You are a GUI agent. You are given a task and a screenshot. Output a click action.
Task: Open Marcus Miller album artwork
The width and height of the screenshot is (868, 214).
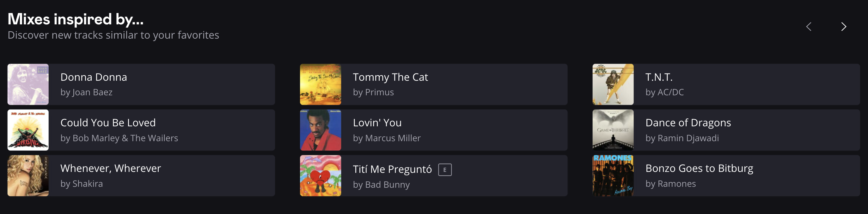click(321, 130)
